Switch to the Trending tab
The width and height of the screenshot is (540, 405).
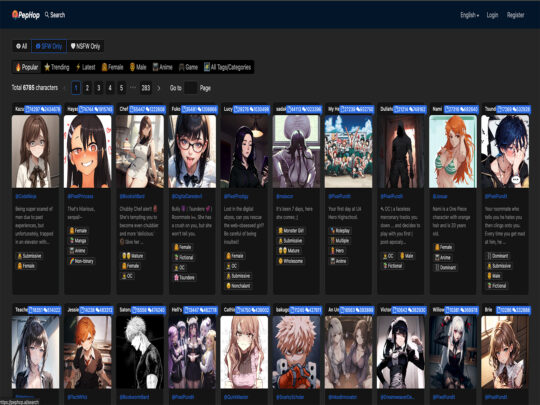tap(57, 67)
